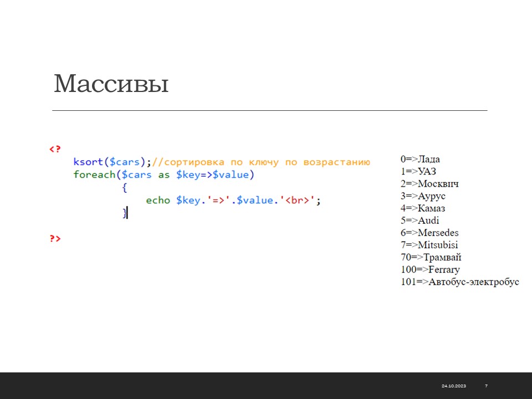Click the output line '1=>УАЗ'
Screen dimensions: 532x399
click(418, 171)
